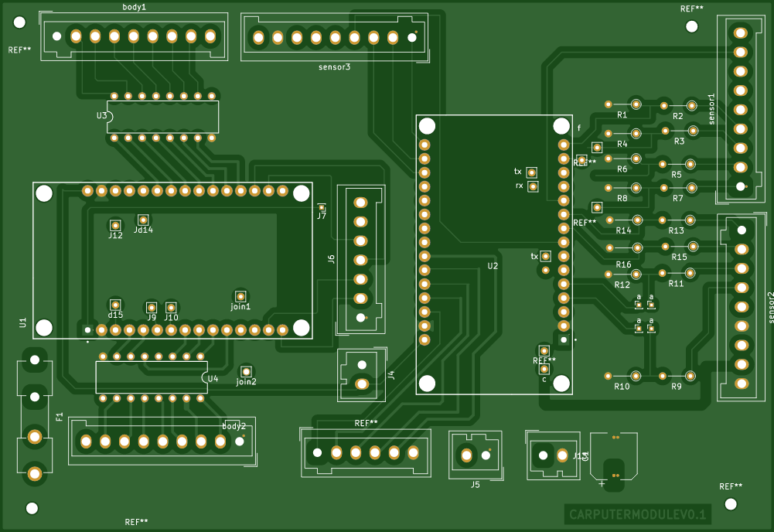Select the body1 connector header

coord(134,36)
